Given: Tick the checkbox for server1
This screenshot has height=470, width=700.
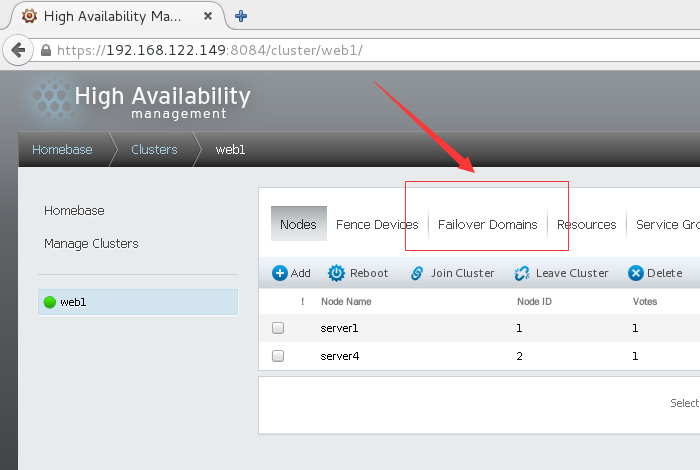Looking at the screenshot, I should coord(278,328).
